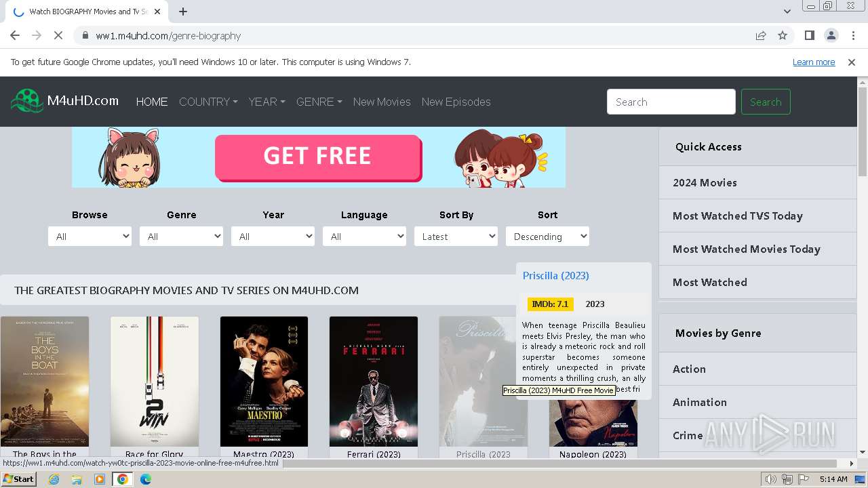Open the Browse filter dropdown
The height and width of the screenshot is (488, 868).
[90, 237]
